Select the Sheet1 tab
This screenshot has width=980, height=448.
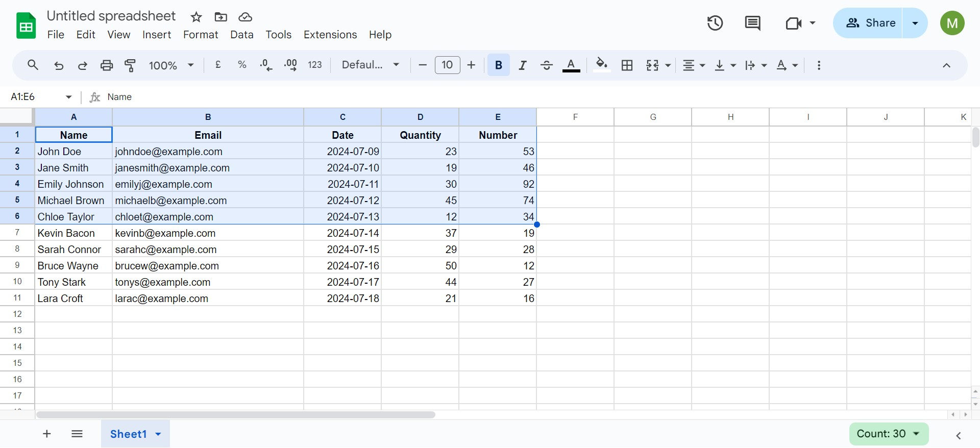pos(128,434)
